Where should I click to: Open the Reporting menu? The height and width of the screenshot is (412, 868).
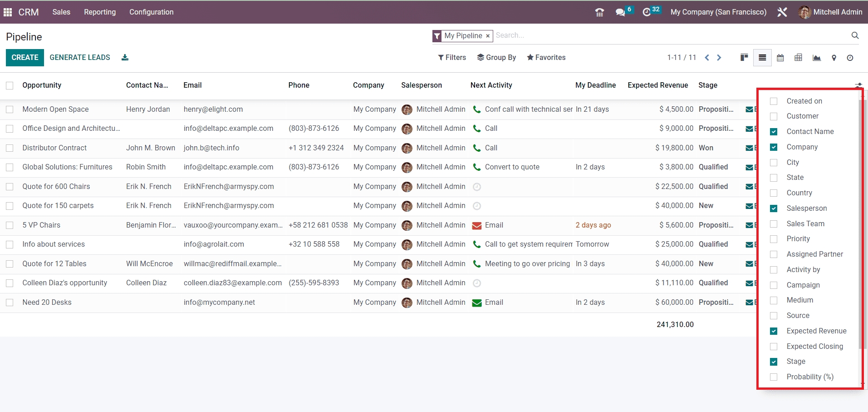coord(100,12)
